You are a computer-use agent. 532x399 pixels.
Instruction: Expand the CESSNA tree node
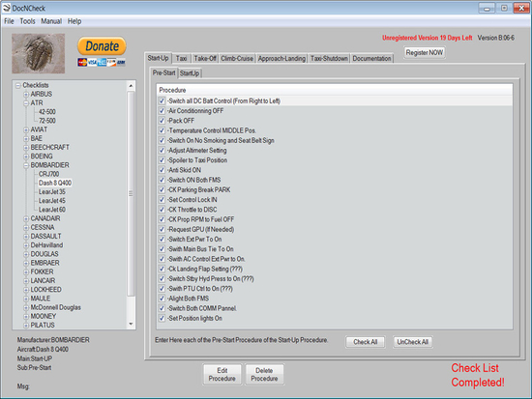click(x=26, y=227)
